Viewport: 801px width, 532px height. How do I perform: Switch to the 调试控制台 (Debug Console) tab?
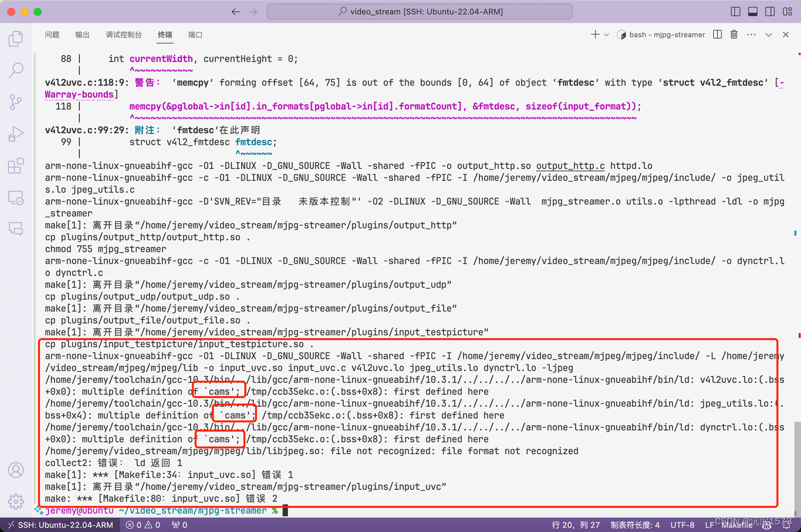124,35
